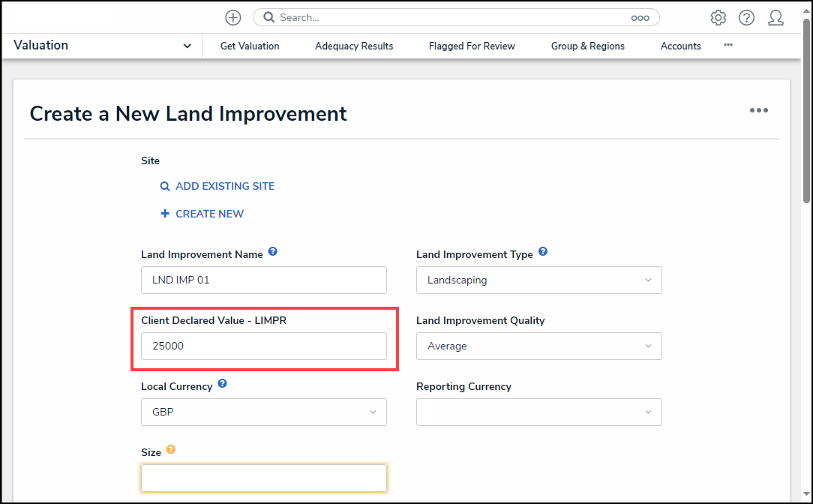Viewport: 813px width, 504px height.
Task: Click the Site section label
Action: [x=150, y=160]
